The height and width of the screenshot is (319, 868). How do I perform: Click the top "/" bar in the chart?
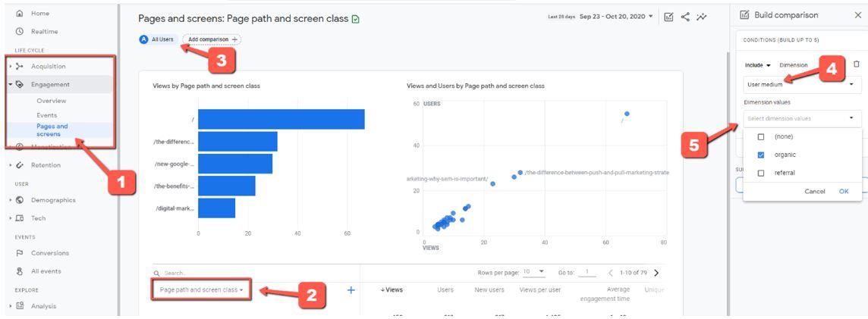281,119
